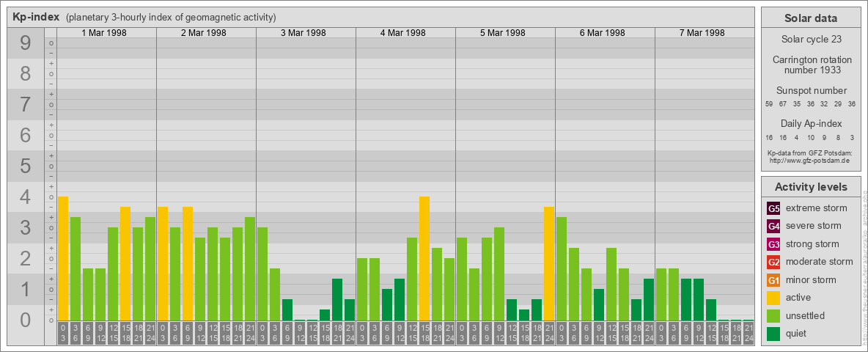Click the yellow 15-18 bar on 4 Mar
This screenshot has width=868, height=352.
[424, 258]
